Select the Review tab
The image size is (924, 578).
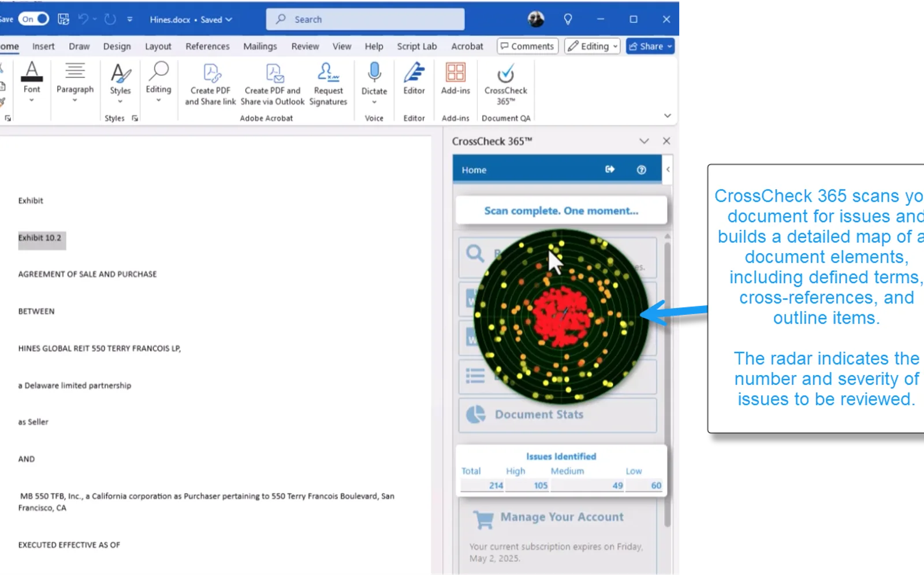305,46
